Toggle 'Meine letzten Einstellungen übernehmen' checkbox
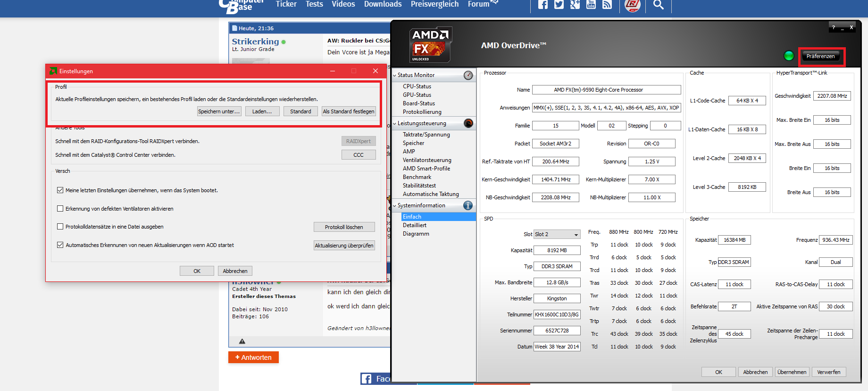Viewport: 868px width, 391px height. (60, 190)
